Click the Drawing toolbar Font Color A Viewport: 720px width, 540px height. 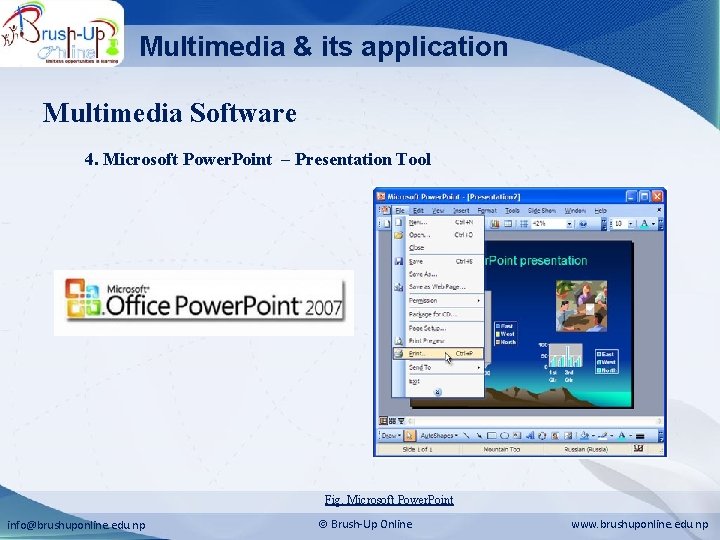coord(622,435)
